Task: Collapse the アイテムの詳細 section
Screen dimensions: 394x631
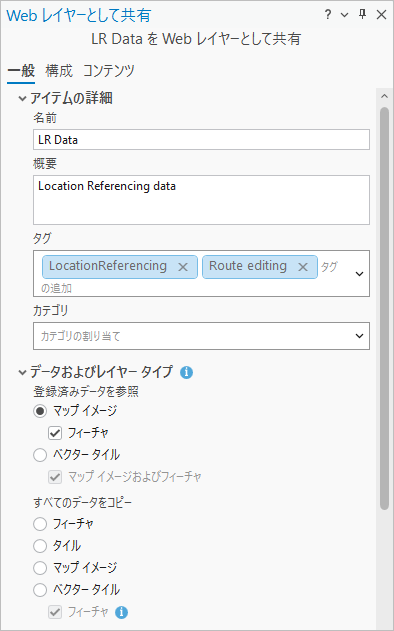Action: (23, 98)
